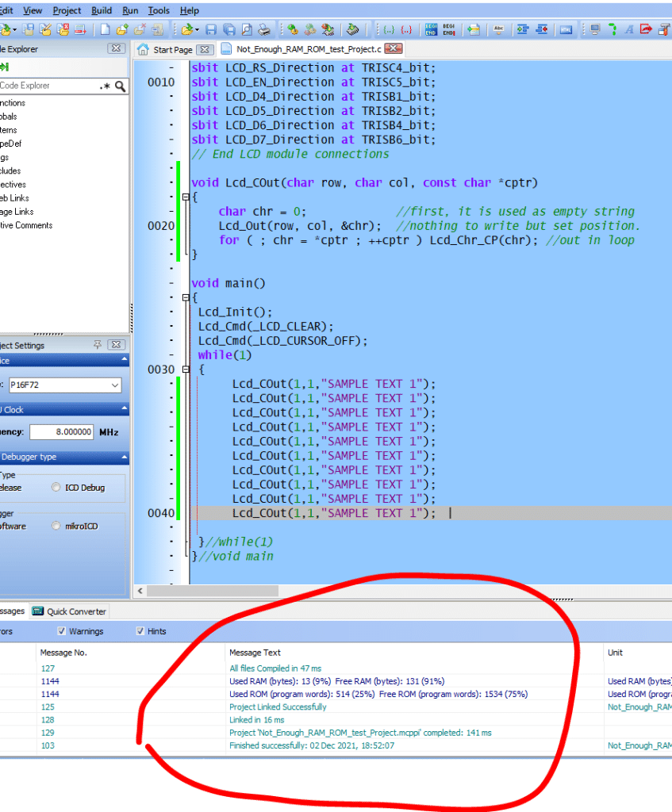This screenshot has width=672, height=812.
Task: Click blue BEGIN END block icon
Action: (431, 29)
